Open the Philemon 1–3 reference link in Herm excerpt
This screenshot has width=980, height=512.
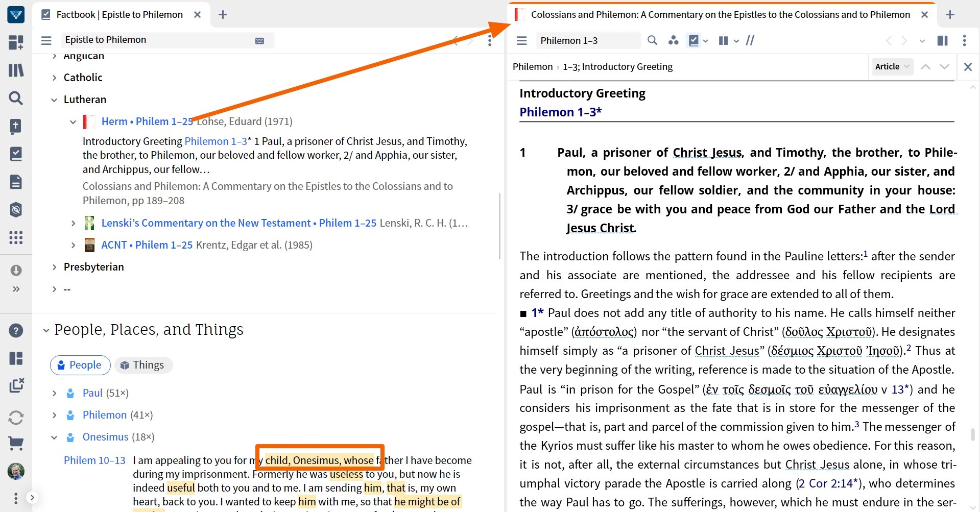(216, 141)
